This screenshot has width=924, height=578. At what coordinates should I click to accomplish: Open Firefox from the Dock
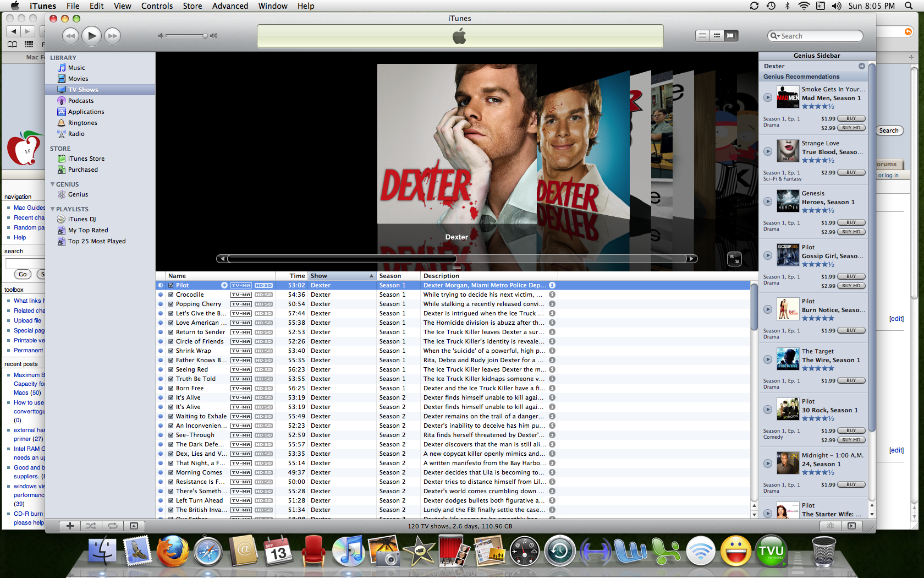(172, 551)
